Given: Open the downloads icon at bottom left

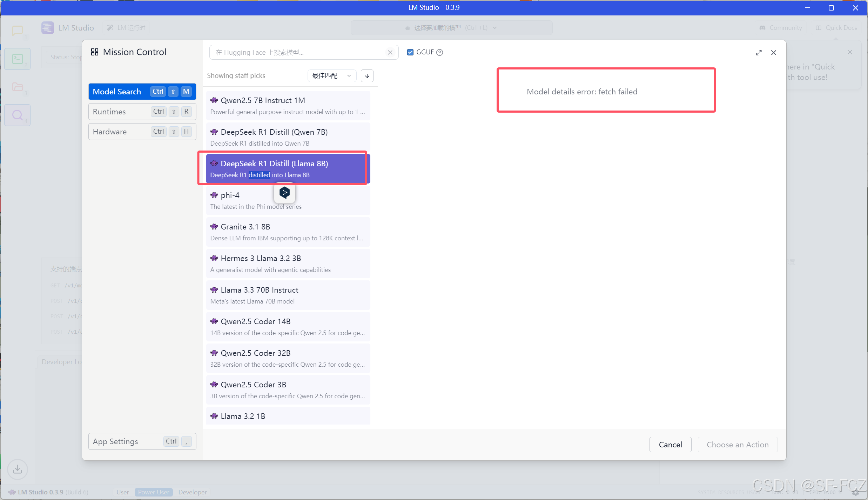Looking at the screenshot, I should coord(17,469).
